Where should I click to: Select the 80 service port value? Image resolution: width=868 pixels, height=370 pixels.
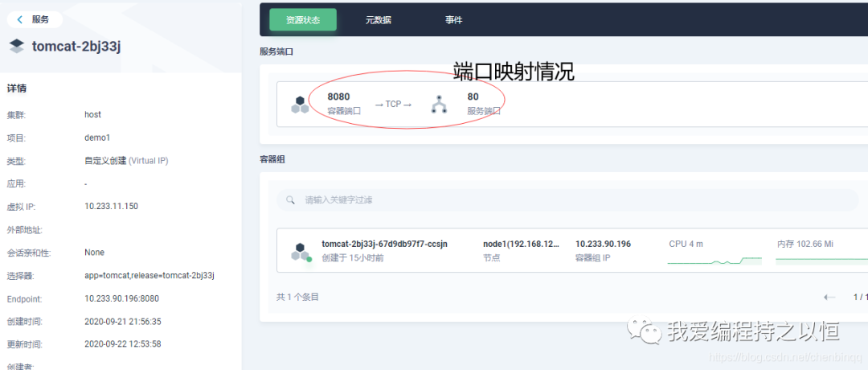pos(473,97)
